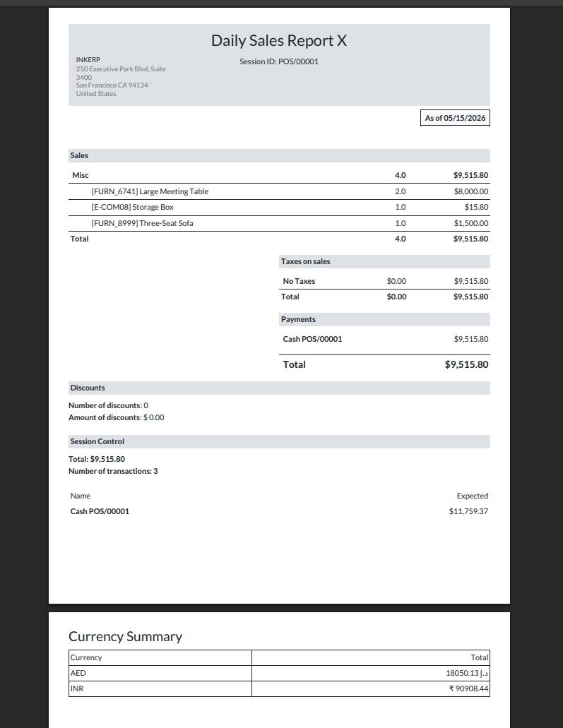Click the Payments section header
563x728 pixels.
click(x=384, y=319)
